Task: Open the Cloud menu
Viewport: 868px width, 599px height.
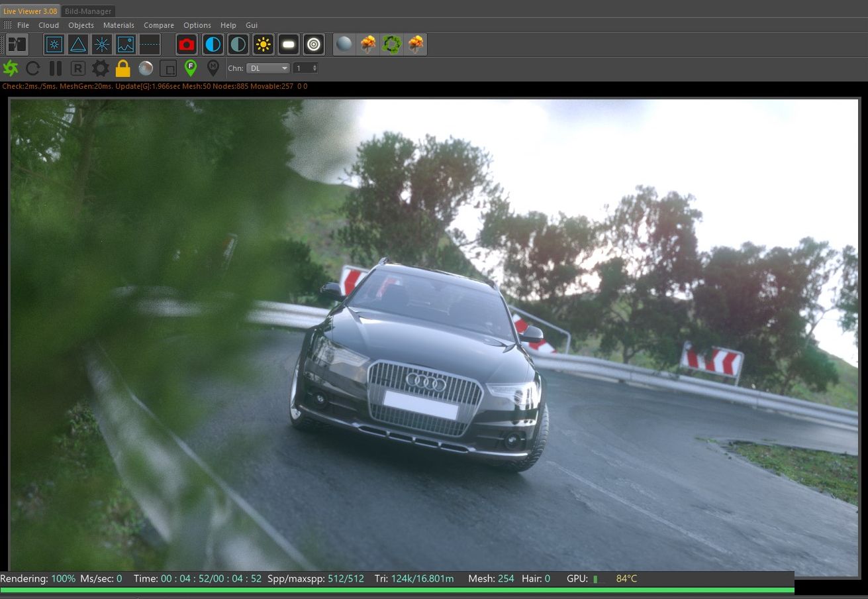Action: click(49, 25)
